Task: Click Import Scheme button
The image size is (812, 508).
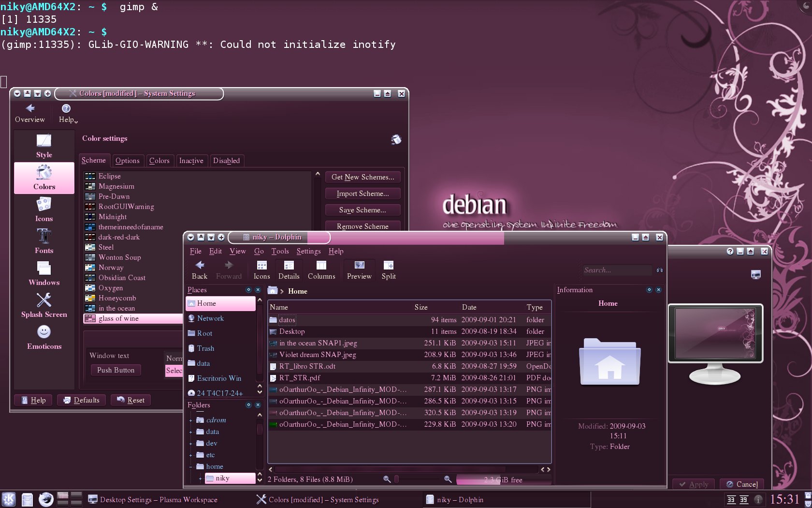Action: click(363, 194)
